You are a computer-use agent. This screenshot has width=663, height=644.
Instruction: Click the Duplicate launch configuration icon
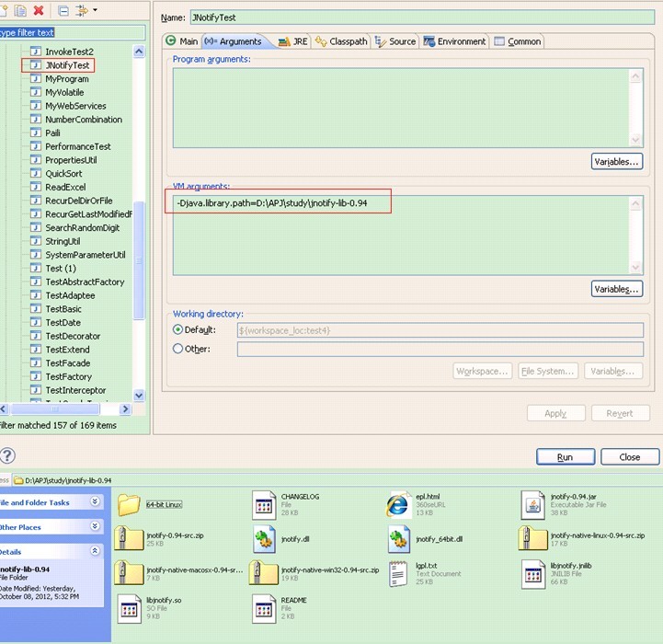tap(18, 11)
